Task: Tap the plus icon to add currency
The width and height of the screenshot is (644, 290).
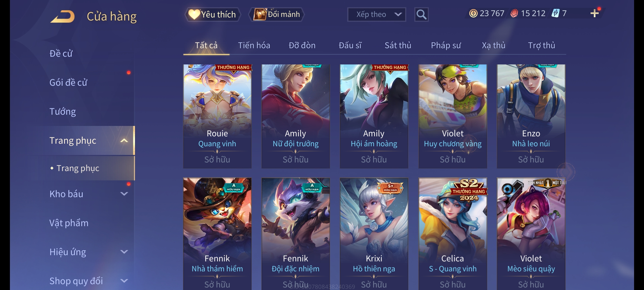Action: [x=595, y=13]
